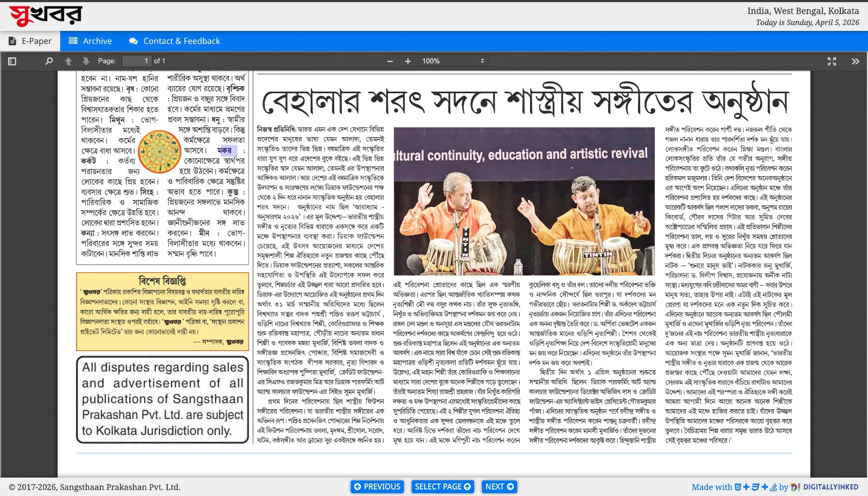Viewport: 868px width, 496px height.
Task: Expand the additional tools chevron menu
Action: tap(855, 61)
